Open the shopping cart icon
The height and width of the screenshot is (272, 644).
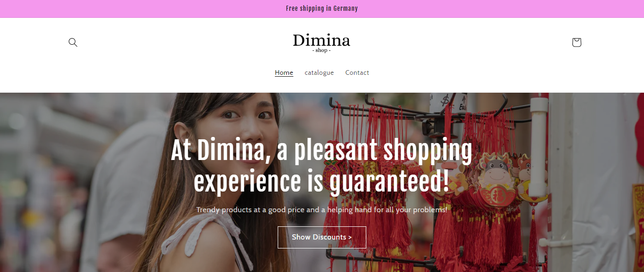point(576,42)
